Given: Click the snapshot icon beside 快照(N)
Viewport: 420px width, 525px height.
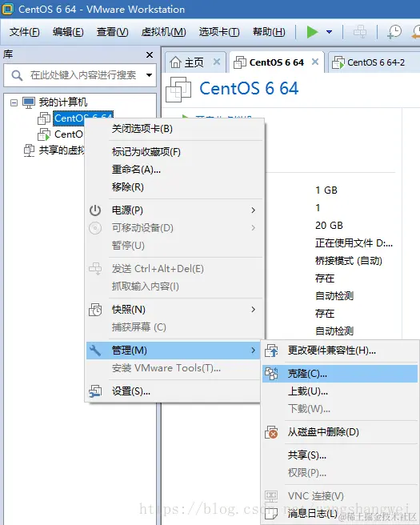Looking at the screenshot, I should [95, 310].
